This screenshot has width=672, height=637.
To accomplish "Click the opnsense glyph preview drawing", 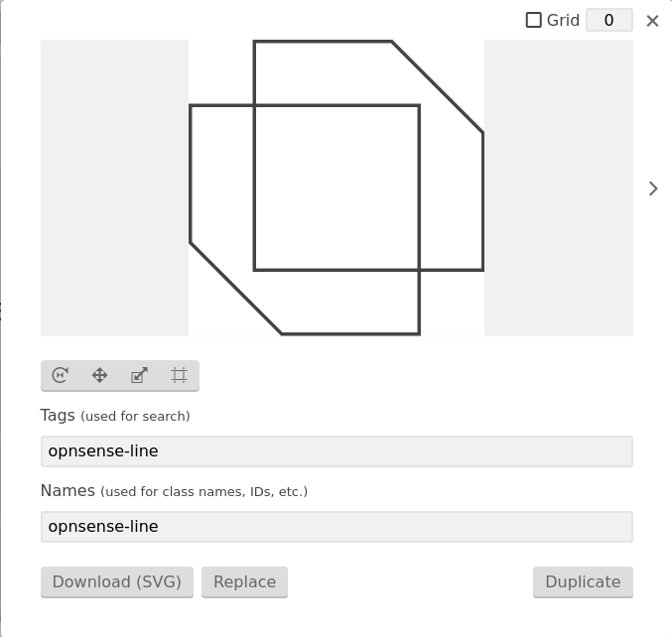I will point(336,188).
